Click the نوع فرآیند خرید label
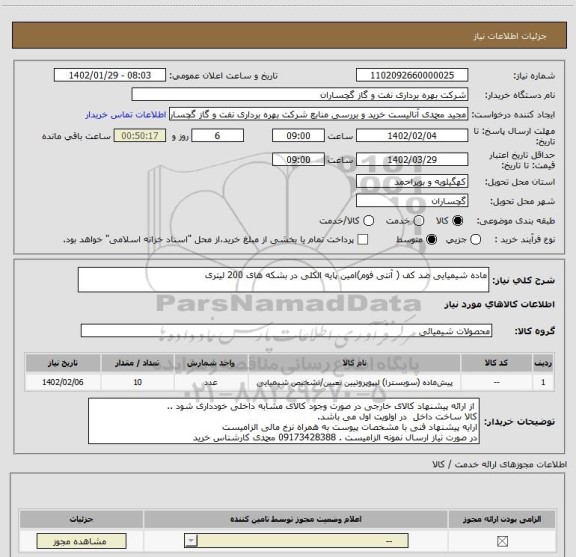Viewport: 576px width, 557px height. [x=525, y=240]
